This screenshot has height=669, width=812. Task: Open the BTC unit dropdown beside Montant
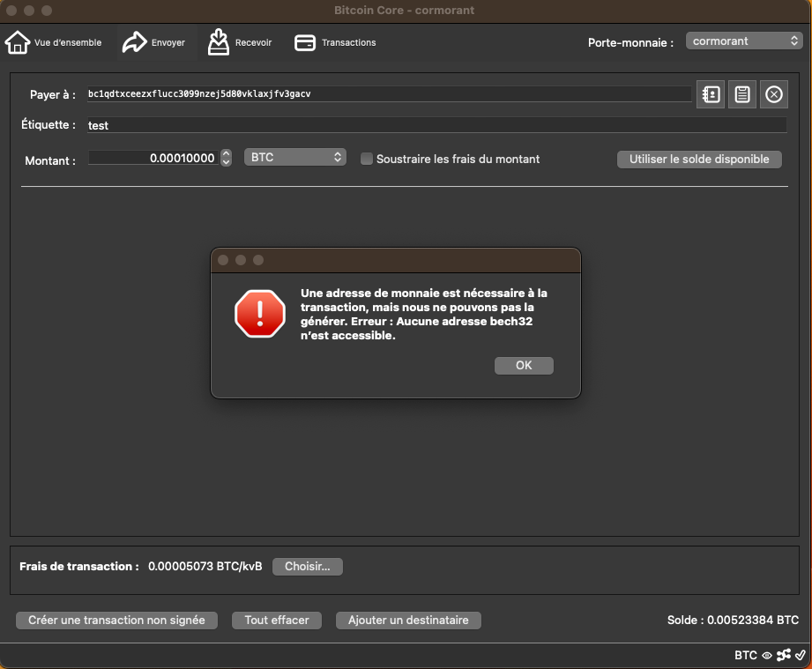(x=295, y=158)
